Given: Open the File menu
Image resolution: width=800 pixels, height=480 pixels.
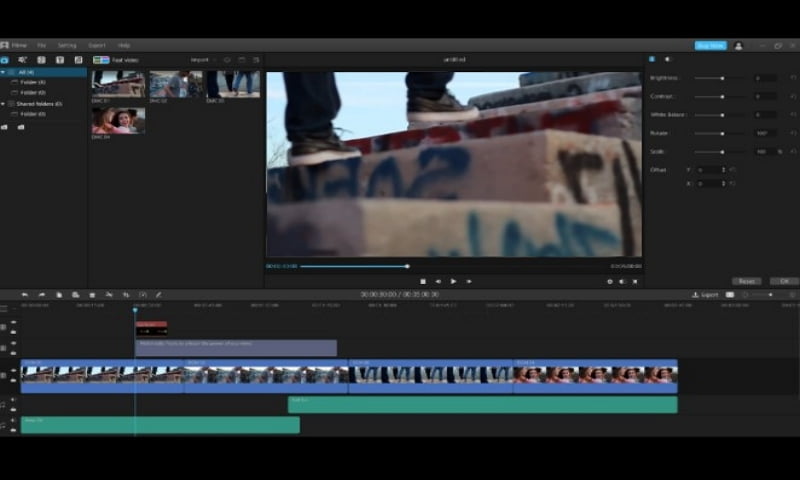Looking at the screenshot, I should (41, 45).
